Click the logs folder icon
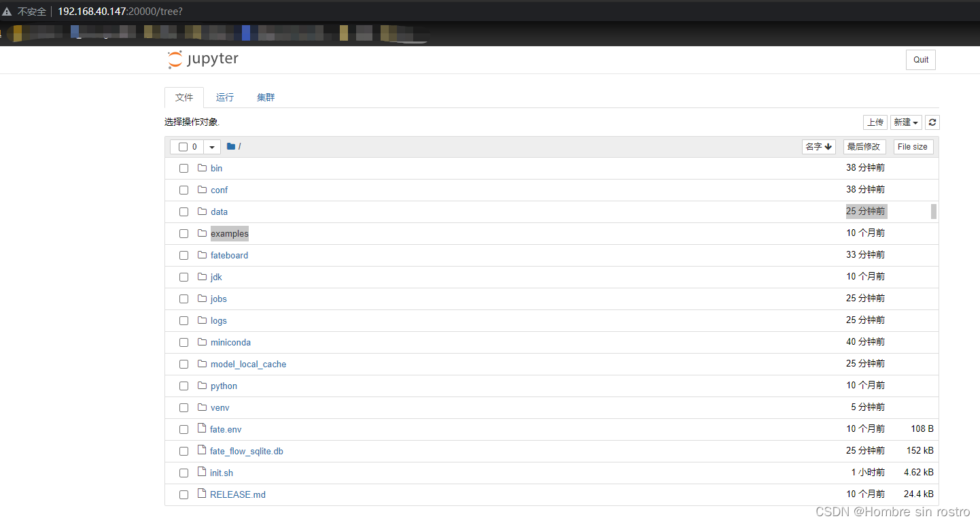 [x=202, y=320]
